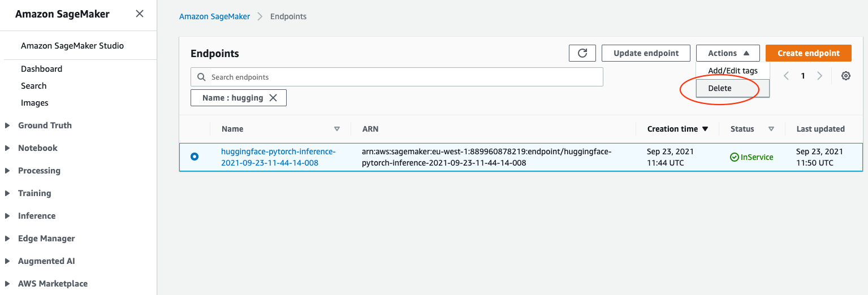Expand the Training section
Image resolution: width=868 pixels, height=295 pixels.
coord(7,193)
